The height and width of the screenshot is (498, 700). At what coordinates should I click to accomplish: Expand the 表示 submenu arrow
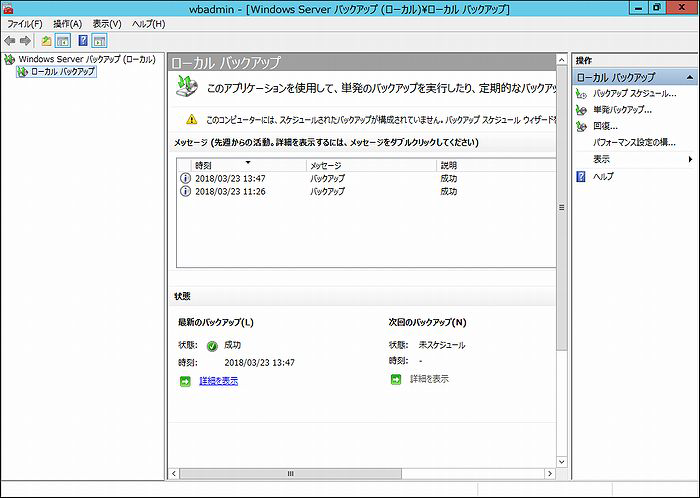[691, 159]
